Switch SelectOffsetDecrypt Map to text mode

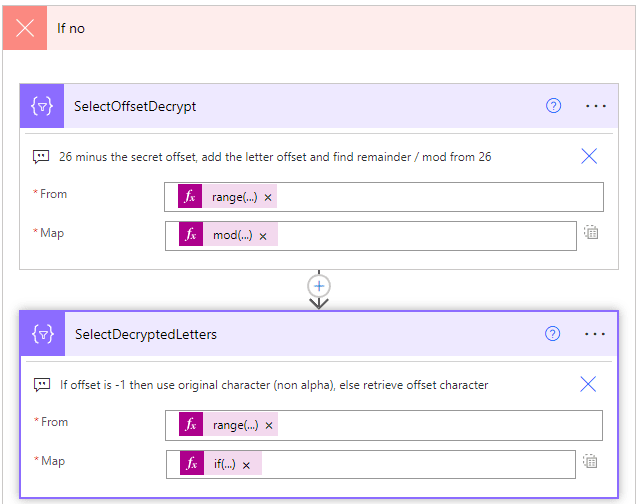[591, 233]
